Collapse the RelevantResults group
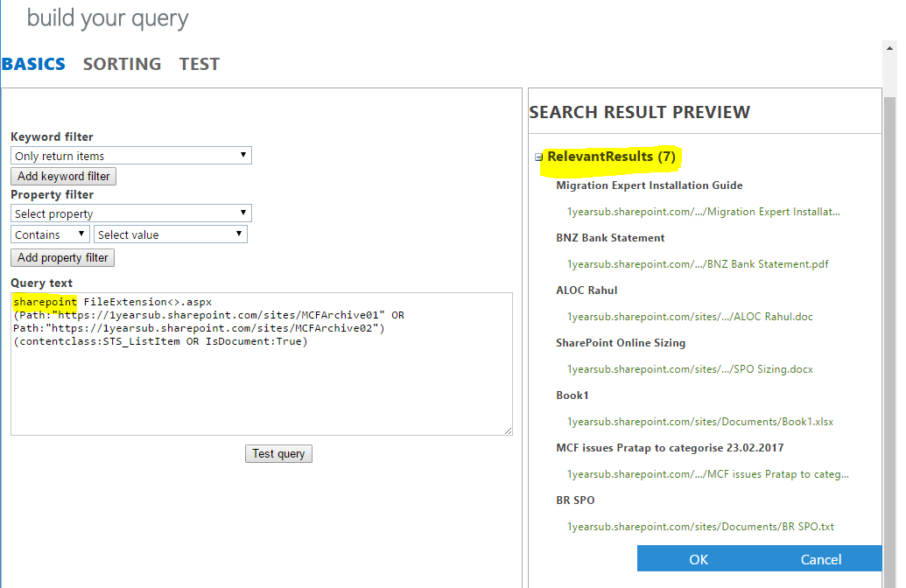The image size is (906, 588). [537, 157]
